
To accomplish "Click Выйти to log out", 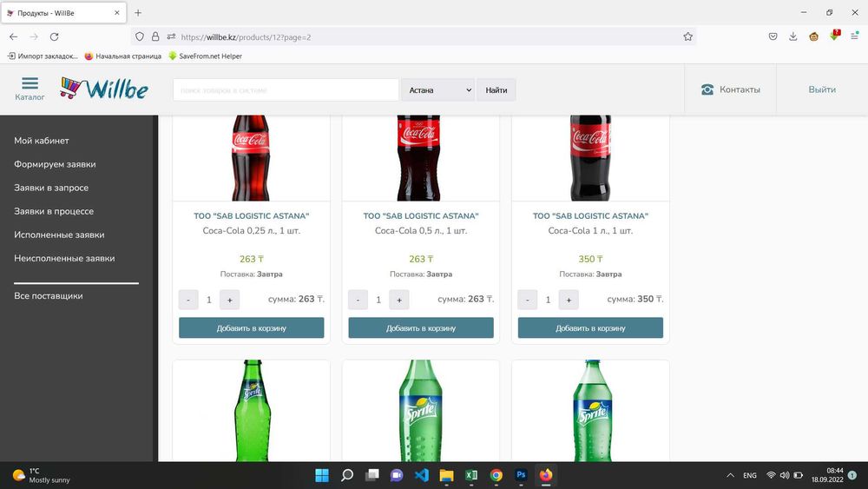I will 822,89.
